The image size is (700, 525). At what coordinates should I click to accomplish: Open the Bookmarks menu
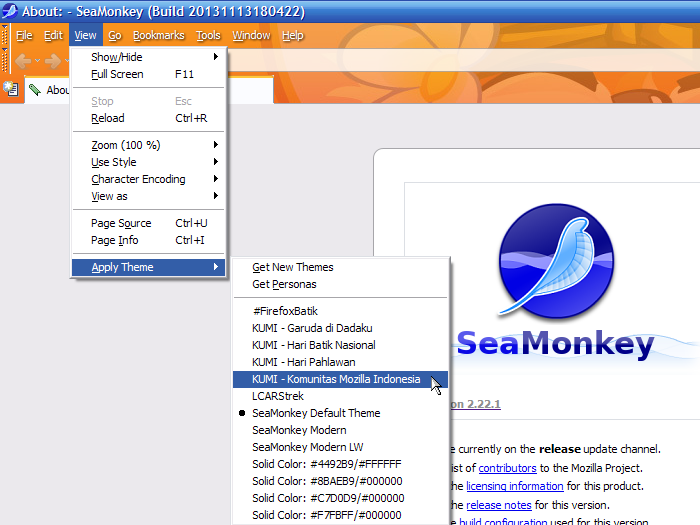[158, 35]
